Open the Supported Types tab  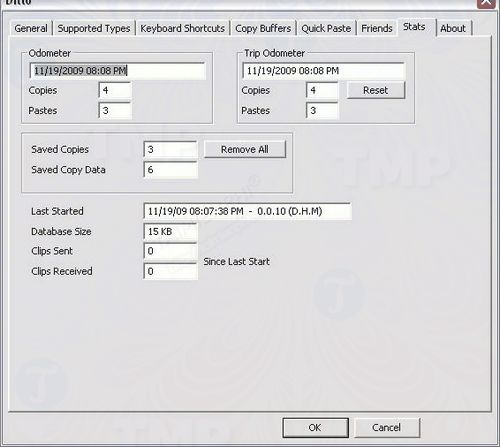click(94, 28)
